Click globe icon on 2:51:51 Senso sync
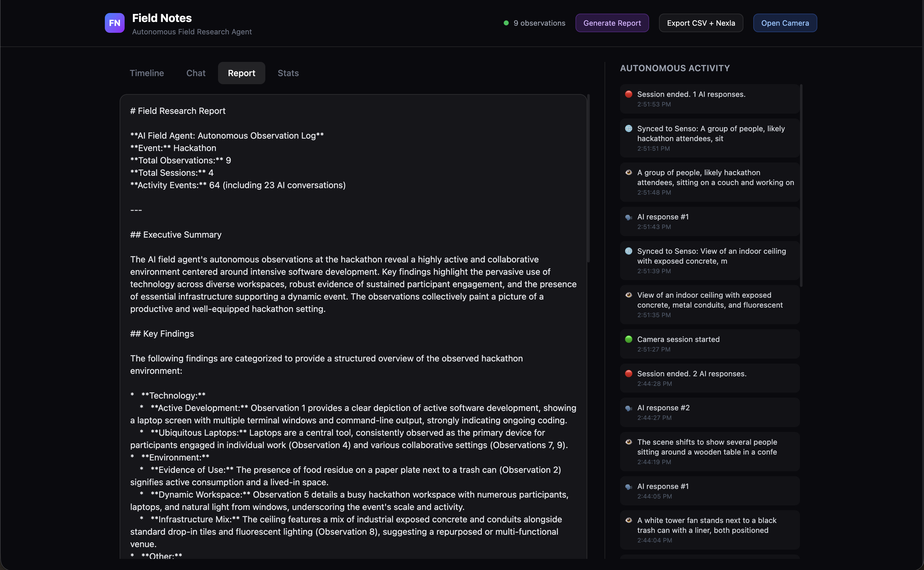The image size is (924, 570). pos(628,128)
